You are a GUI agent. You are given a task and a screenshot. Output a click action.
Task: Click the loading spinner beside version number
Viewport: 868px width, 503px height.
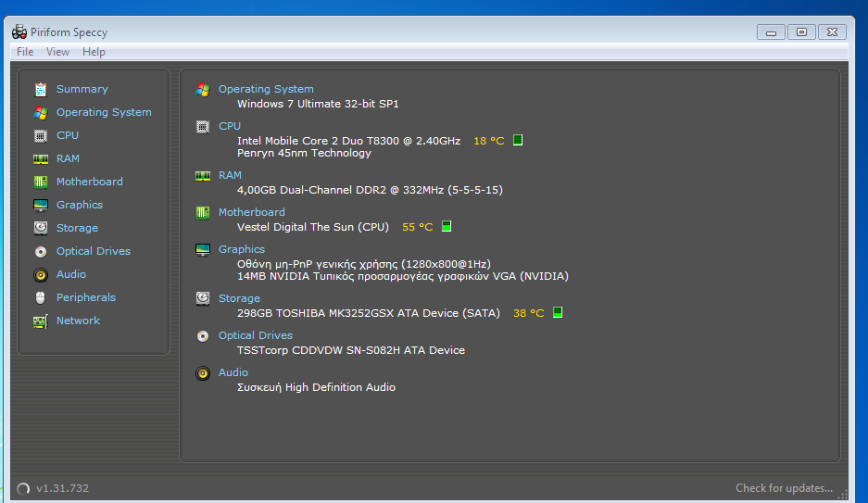(23, 488)
